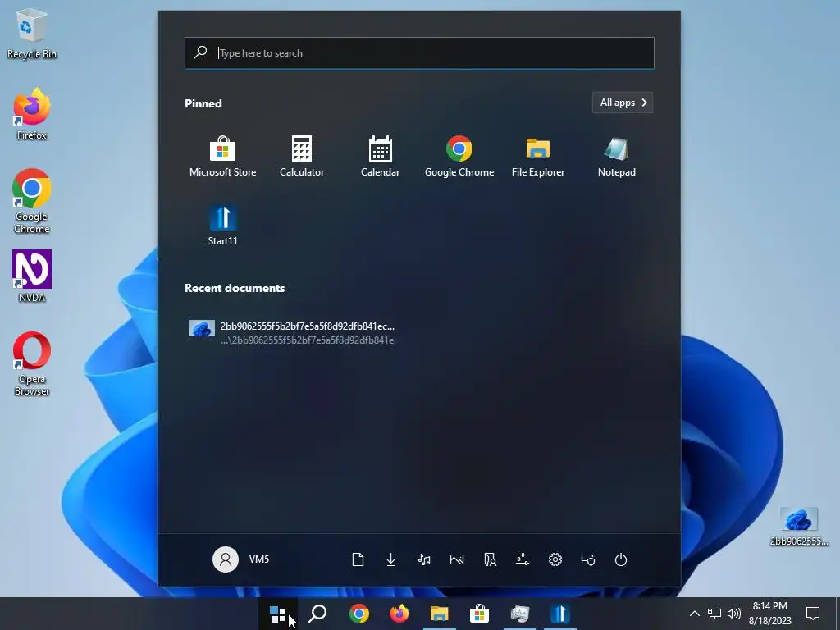Select the Opera Browser desktop shortcut
The height and width of the screenshot is (630, 840).
tap(32, 364)
